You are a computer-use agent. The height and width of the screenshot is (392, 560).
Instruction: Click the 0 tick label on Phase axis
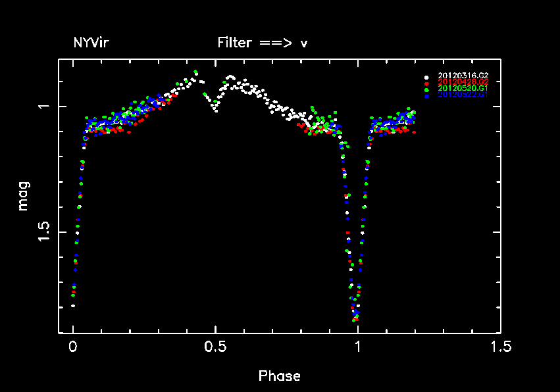pyautogui.click(x=73, y=347)
